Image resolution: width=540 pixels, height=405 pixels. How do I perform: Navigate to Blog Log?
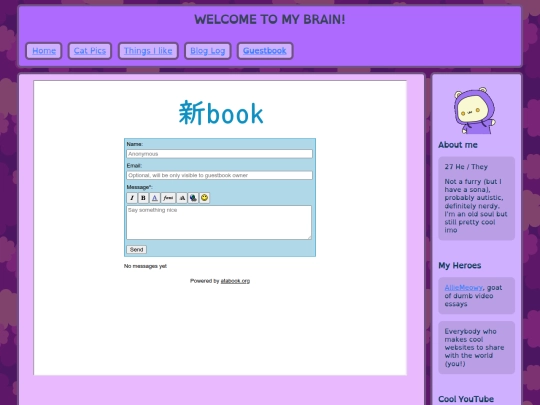click(208, 51)
